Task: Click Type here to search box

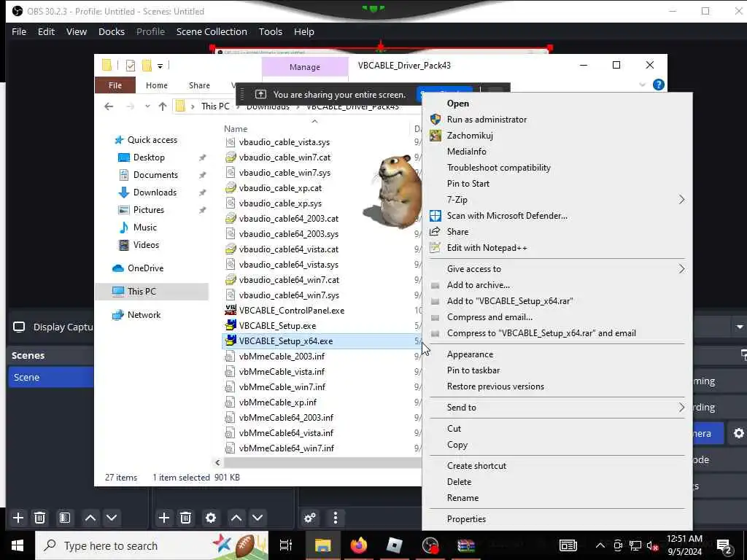Action: click(x=152, y=545)
